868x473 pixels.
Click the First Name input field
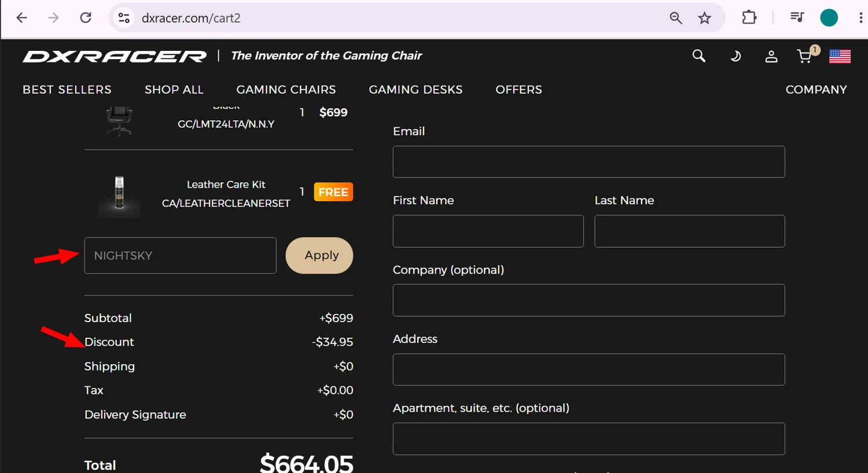(x=488, y=231)
